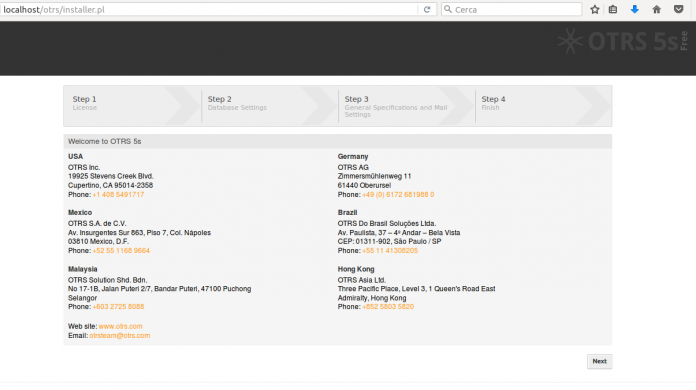Click the Germany phone number link

coord(398,194)
